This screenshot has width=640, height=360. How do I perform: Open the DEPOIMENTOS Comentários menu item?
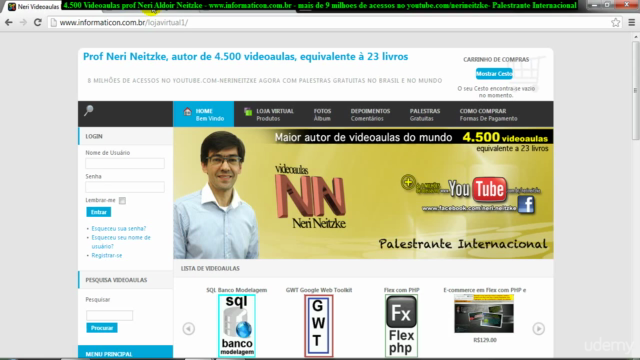(x=370, y=114)
